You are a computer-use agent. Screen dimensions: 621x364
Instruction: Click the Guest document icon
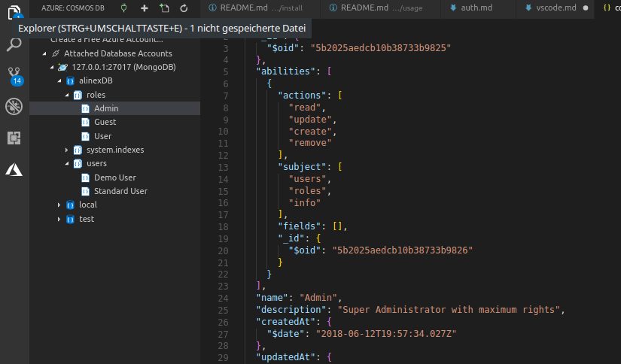point(85,123)
